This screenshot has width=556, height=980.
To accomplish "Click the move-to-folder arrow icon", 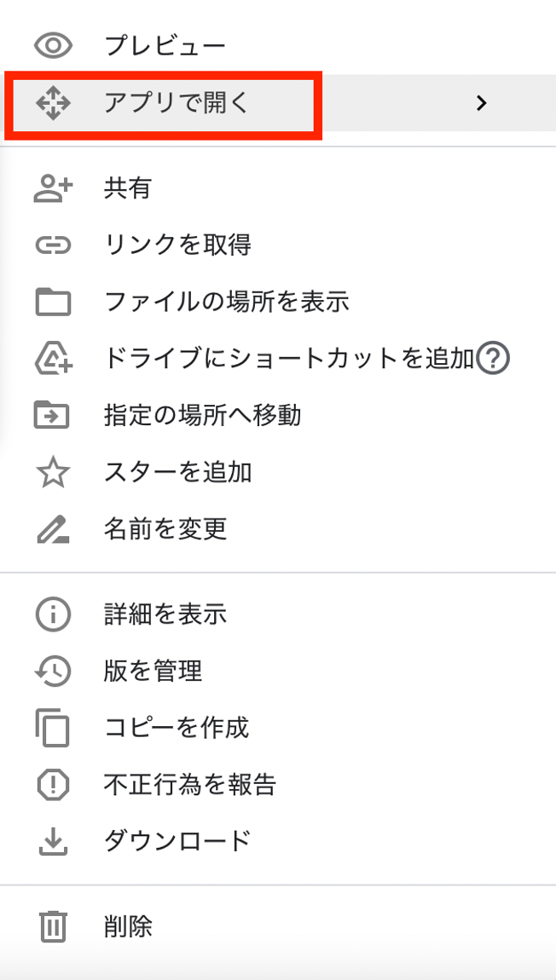I will [x=53, y=415].
